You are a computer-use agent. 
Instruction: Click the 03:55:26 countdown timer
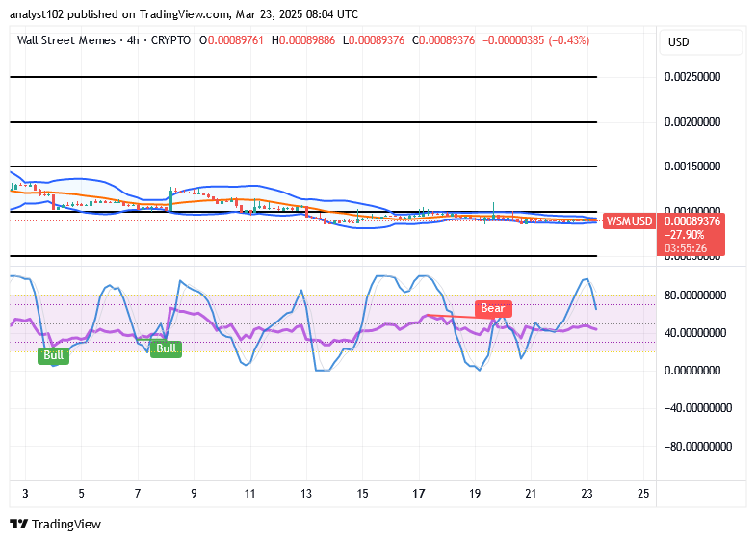coord(686,248)
